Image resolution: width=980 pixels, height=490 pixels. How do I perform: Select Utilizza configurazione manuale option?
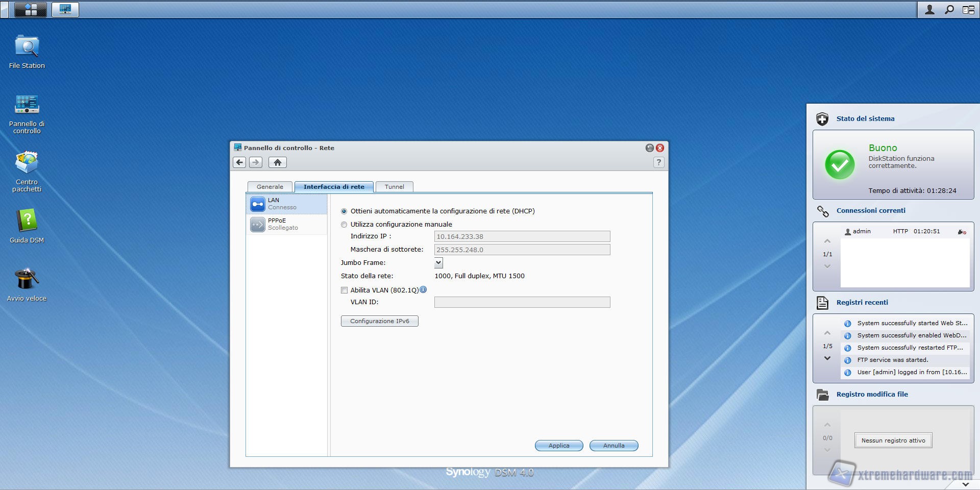click(x=344, y=225)
